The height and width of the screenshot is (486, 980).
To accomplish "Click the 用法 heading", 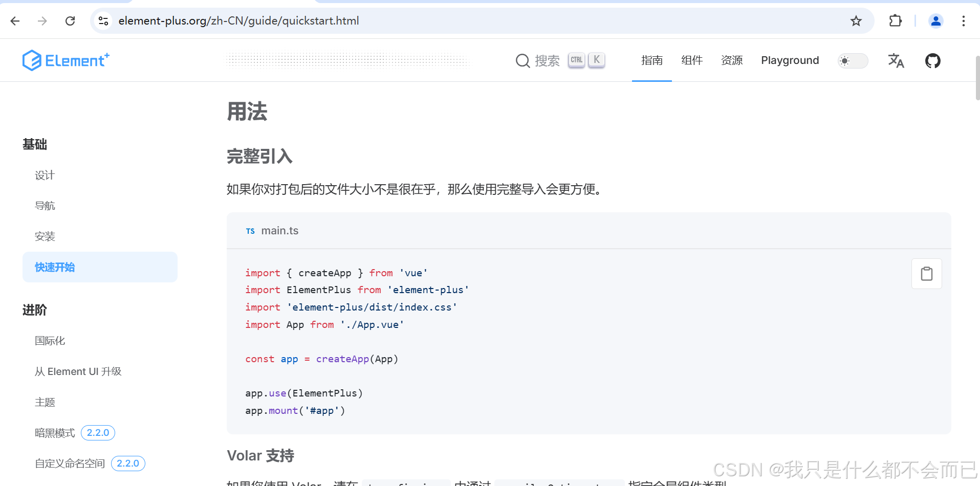I will tap(247, 112).
